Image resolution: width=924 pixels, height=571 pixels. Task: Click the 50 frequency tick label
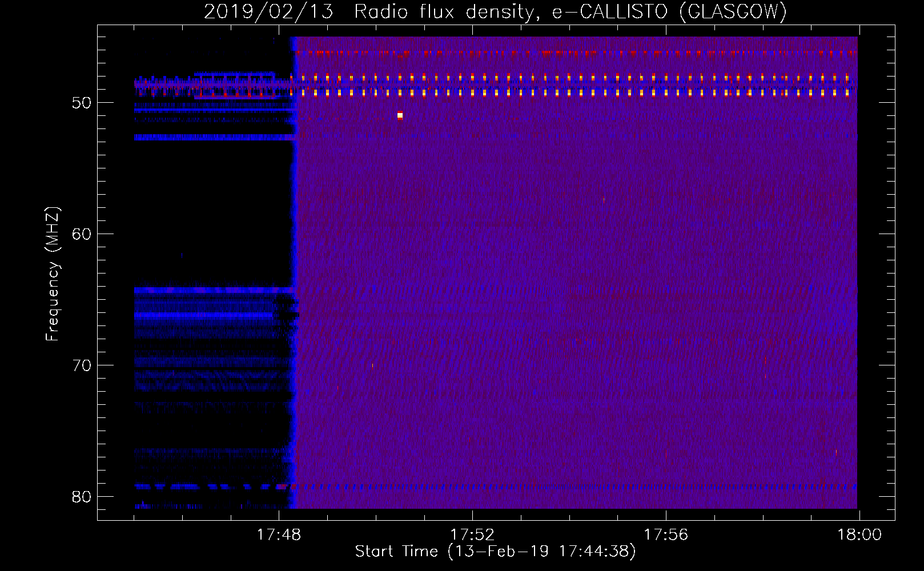[x=82, y=103]
